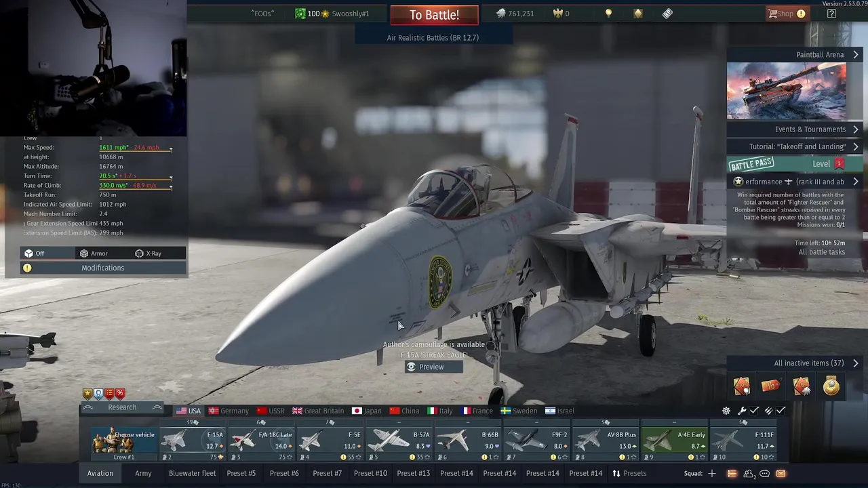The height and width of the screenshot is (488, 868).
Task: Switch protection view to Armor
Action: pyautogui.click(x=102, y=253)
